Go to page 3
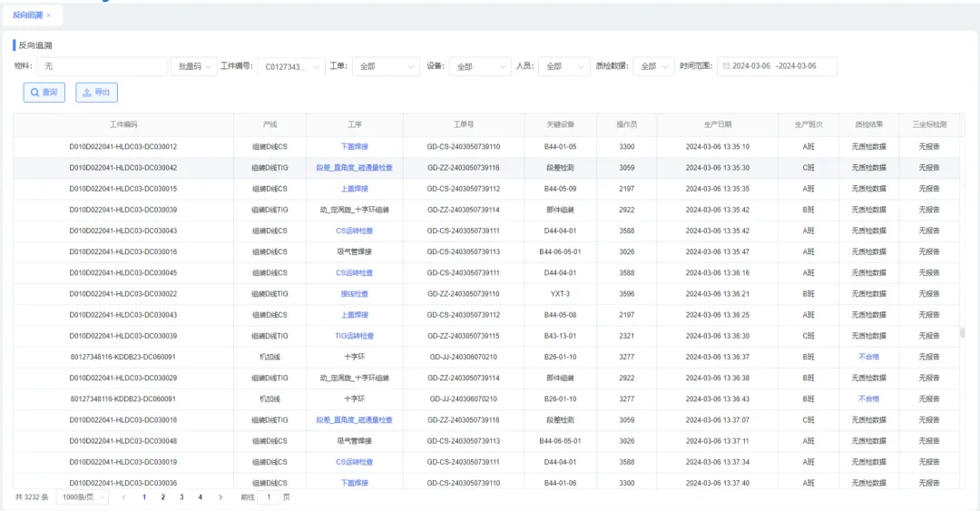Image resolution: width=980 pixels, height=511 pixels. [x=181, y=497]
